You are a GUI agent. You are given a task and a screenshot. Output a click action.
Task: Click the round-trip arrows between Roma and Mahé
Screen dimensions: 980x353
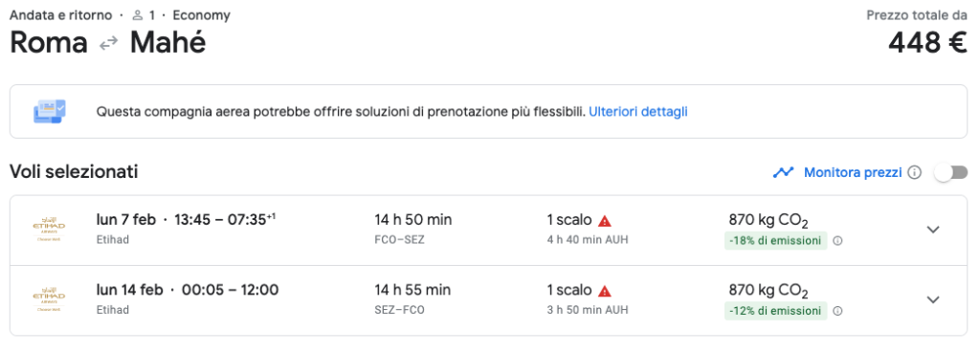click(x=109, y=43)
